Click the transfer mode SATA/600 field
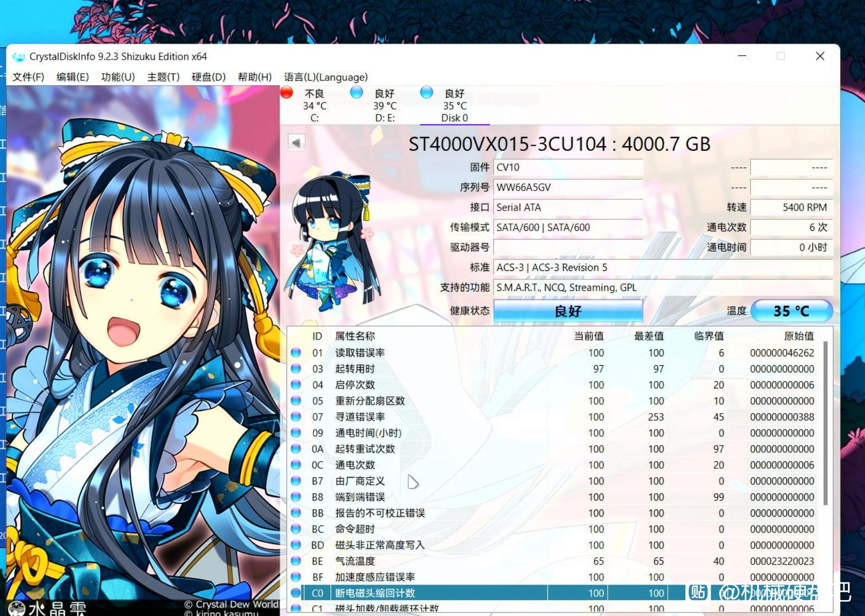Screen dimensions: 865x616 (x=568, y=228)
